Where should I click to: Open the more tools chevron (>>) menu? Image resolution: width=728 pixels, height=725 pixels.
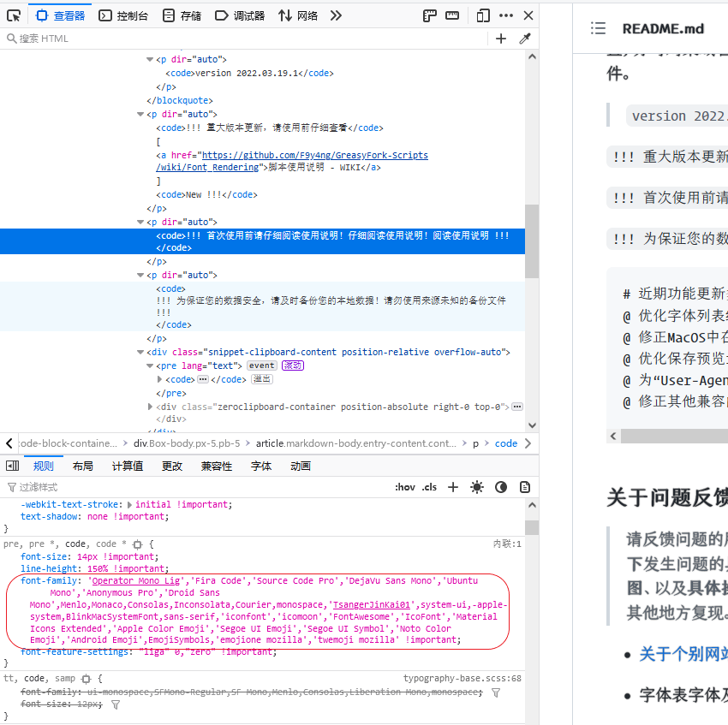(335, 15)
